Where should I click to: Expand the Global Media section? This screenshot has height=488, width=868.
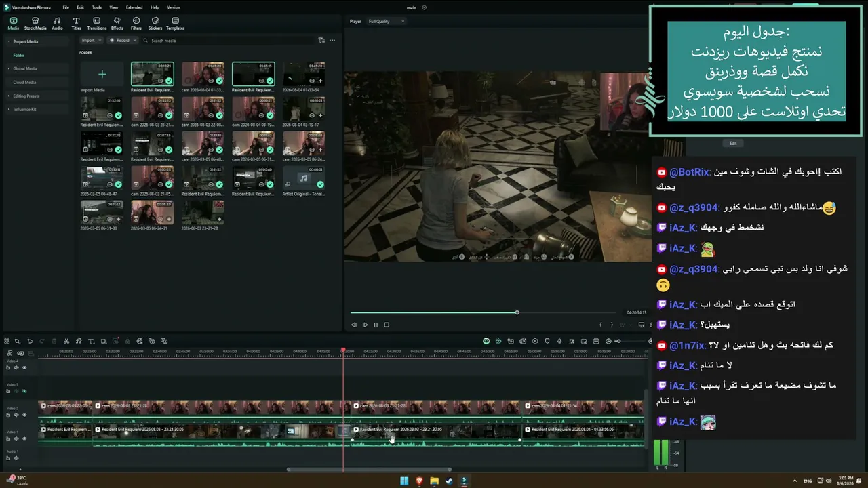tap(8, 68)
